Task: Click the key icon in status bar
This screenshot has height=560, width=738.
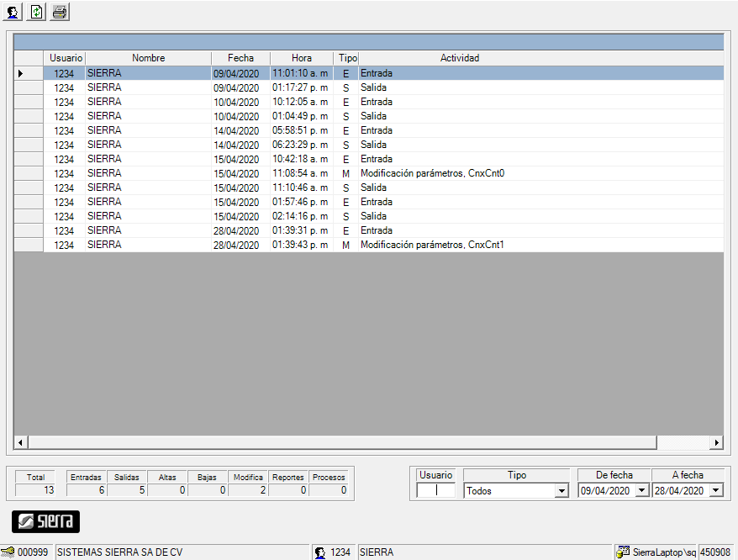Action: [8, 552]
